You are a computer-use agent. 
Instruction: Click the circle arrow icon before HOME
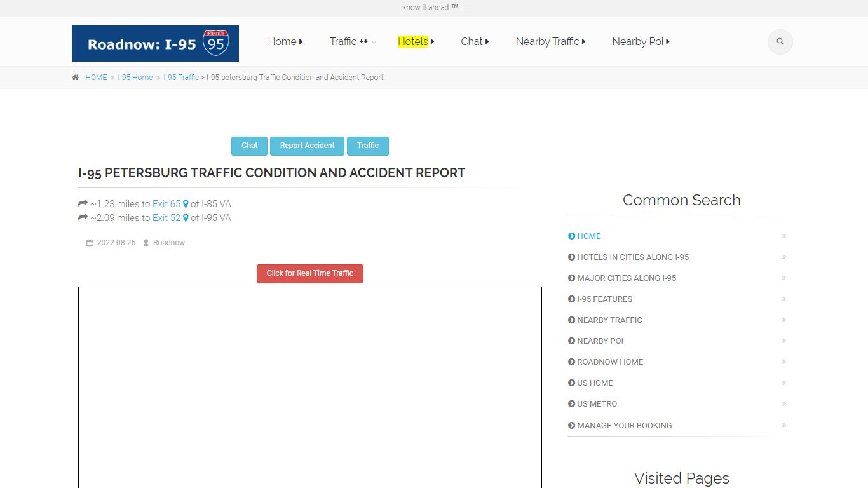[571, 236]
